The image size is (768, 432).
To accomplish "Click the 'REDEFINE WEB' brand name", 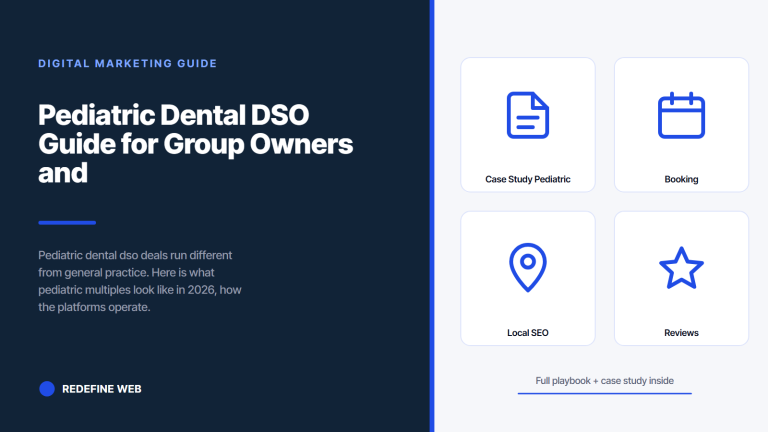I will tap(101, 389).
